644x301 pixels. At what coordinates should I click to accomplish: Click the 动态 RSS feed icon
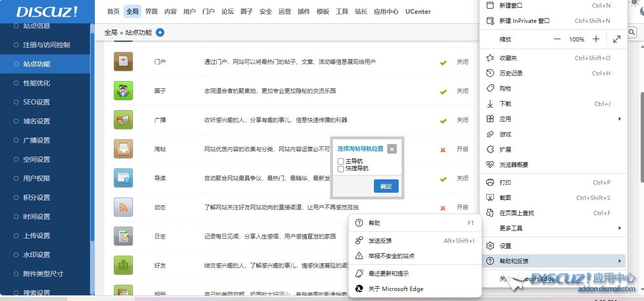123,207
